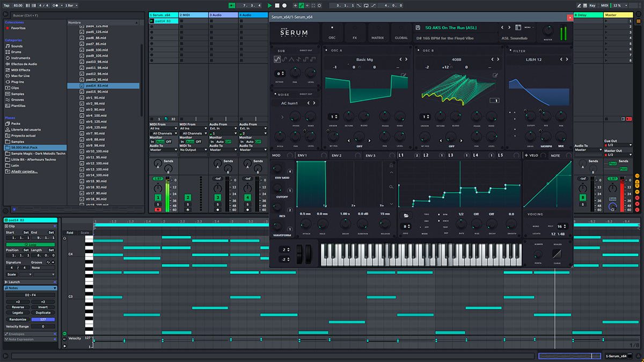
Task: Edit the OSC B wavetable with the pencil icon
Action: [495, 76]
